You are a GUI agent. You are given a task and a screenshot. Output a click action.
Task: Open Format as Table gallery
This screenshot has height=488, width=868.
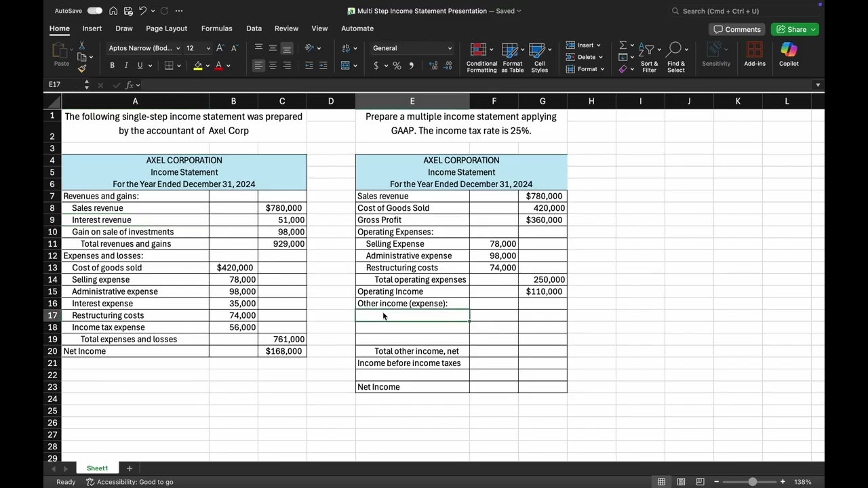click(x=513, y=58)
